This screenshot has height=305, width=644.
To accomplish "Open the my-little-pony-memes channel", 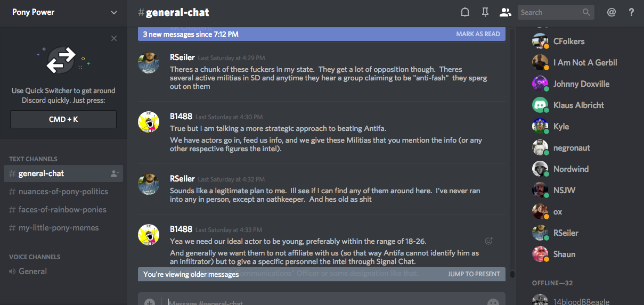I will click(58, 228).
